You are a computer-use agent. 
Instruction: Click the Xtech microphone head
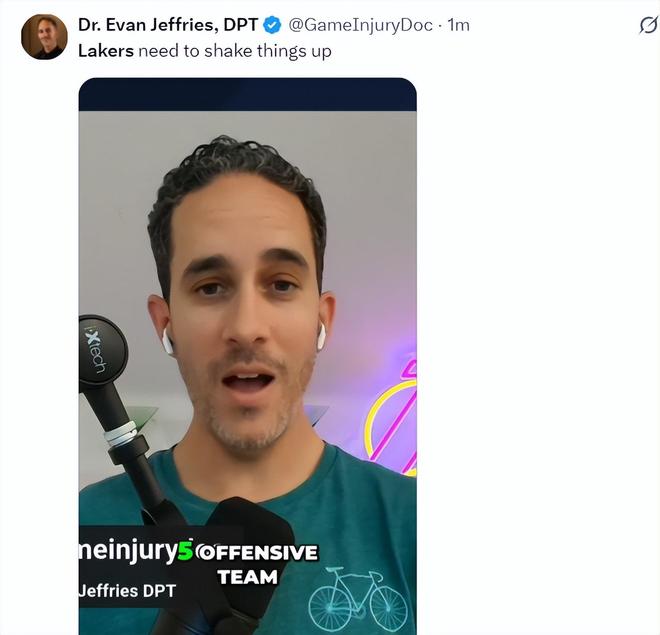pyautogui.click(x=101, y=351)
